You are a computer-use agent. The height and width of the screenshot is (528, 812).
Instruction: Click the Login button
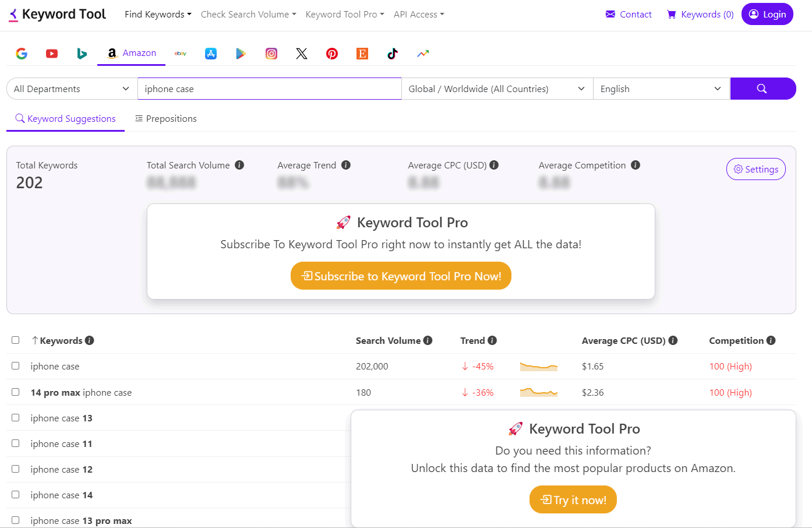(x=767, y=14)
